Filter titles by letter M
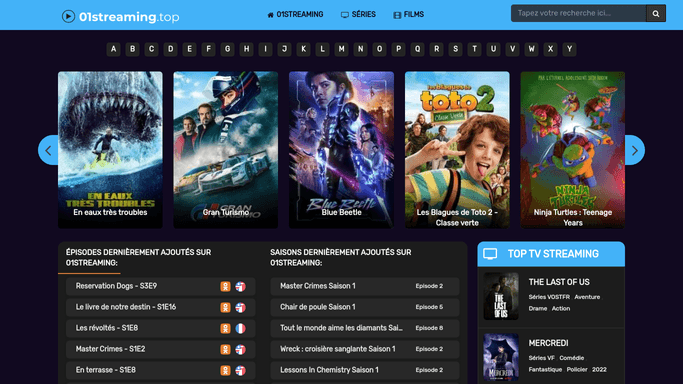The height and width of the screenshot is (384, 683). (x=342, y=49)
